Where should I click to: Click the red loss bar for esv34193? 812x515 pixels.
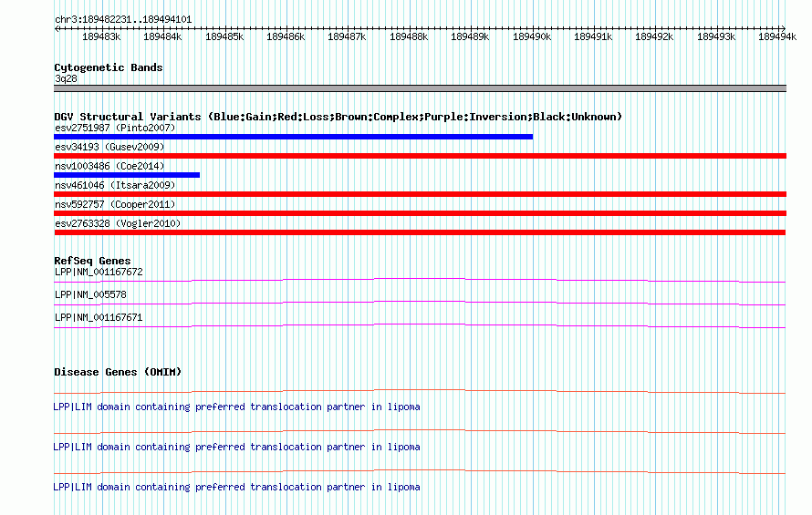coord(420,156)
